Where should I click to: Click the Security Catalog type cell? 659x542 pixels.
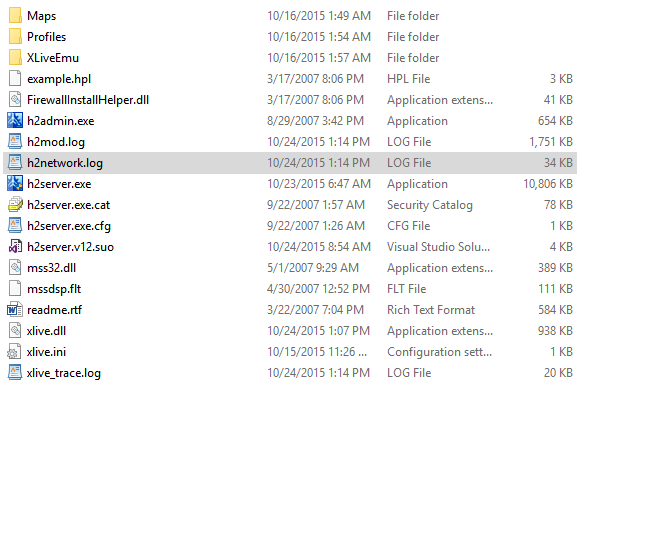click(x=430, y=205)
